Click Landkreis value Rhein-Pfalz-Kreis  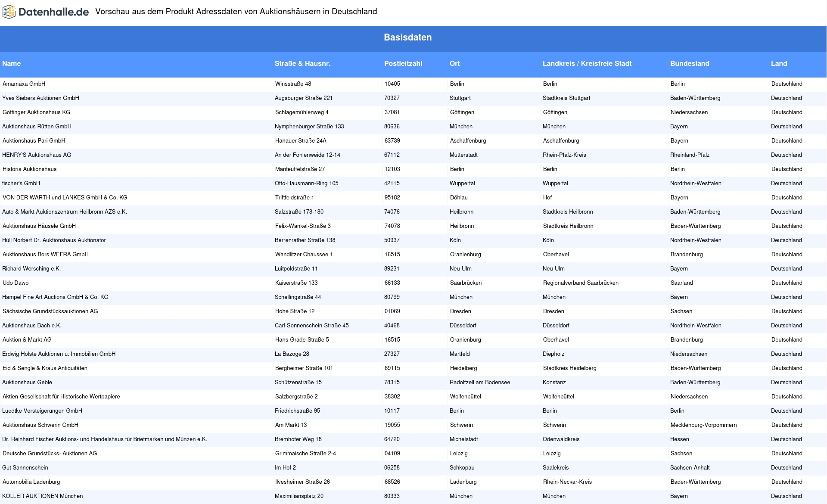click(x=564, y=155)
